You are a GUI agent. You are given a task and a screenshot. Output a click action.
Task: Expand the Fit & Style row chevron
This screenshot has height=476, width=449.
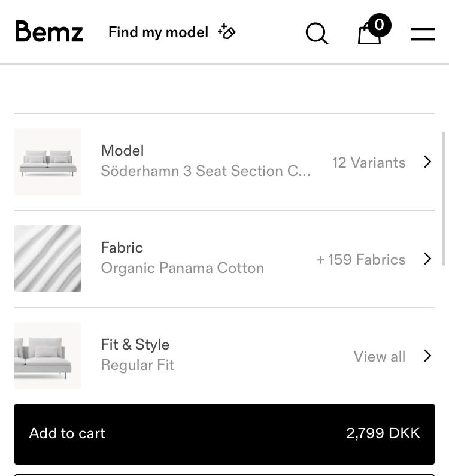tap(427, 356)
